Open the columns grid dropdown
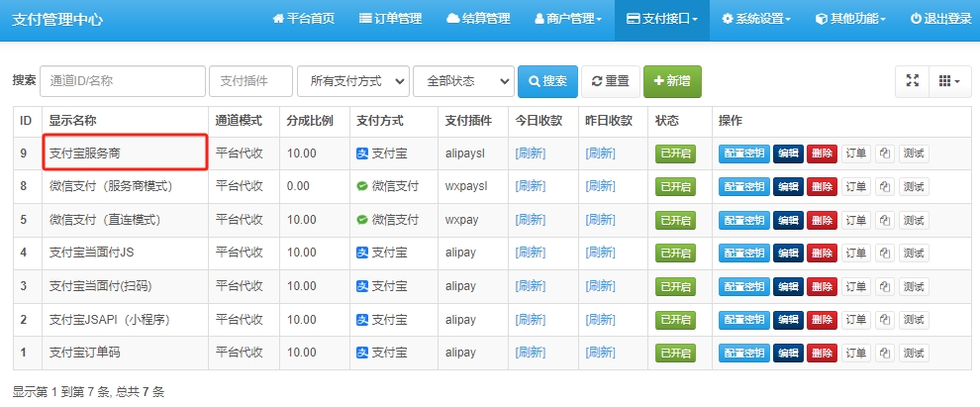The width and height of the screenshot is (980, 407). tap(950, 81)
